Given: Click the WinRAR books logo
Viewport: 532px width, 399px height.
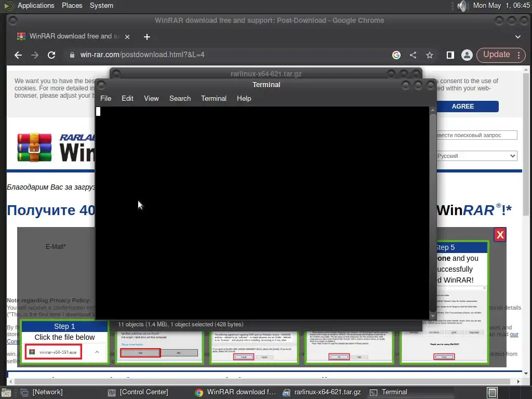Looking at the screenshot, I should [34, 147].
